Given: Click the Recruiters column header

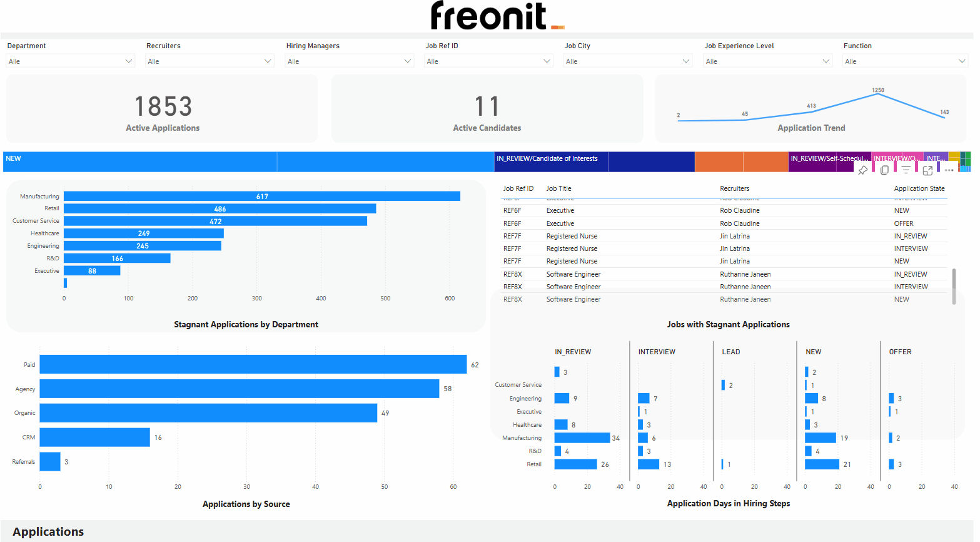Looking at the screenshot, I should coord(734,188).
